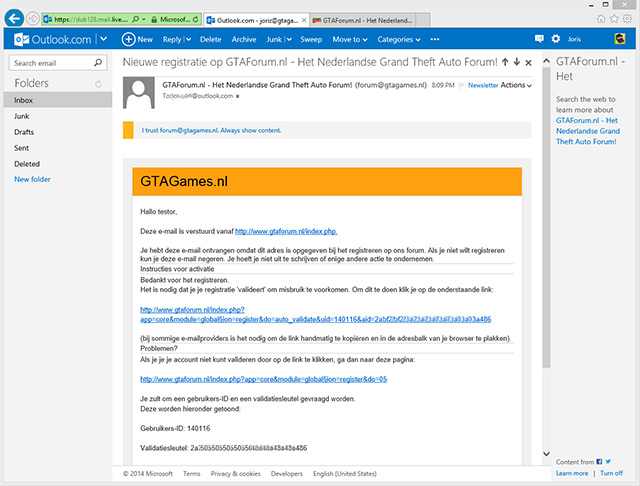The width and height of the screenshot is (640, 486).
Task: Click Learn more in sidebar
Action: tap(572, 473)
